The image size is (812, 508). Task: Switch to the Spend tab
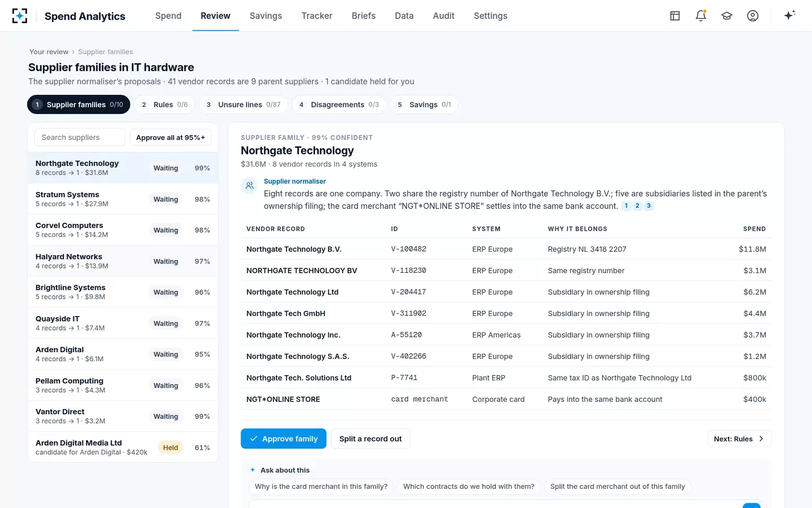pos(168,16)
